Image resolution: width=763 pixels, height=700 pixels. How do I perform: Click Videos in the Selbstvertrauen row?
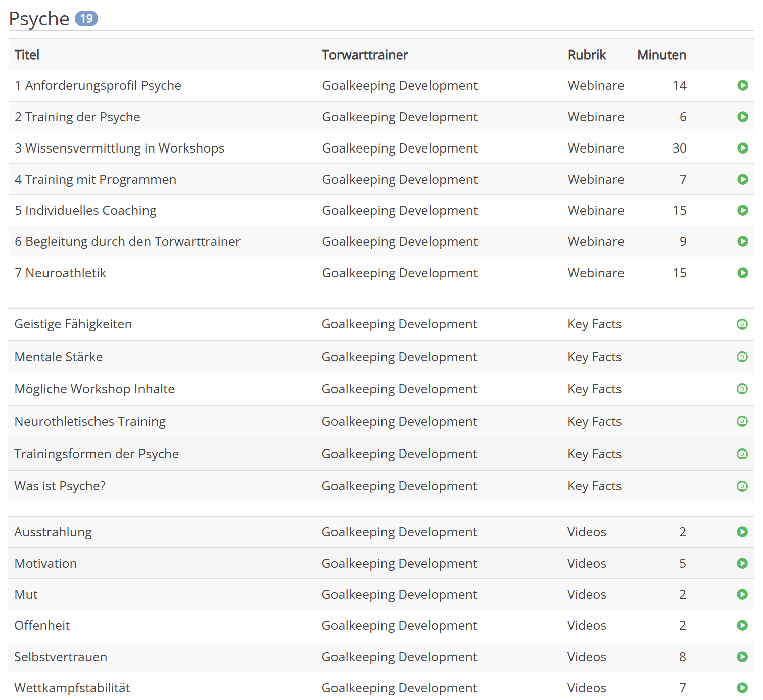coord(587,657)
